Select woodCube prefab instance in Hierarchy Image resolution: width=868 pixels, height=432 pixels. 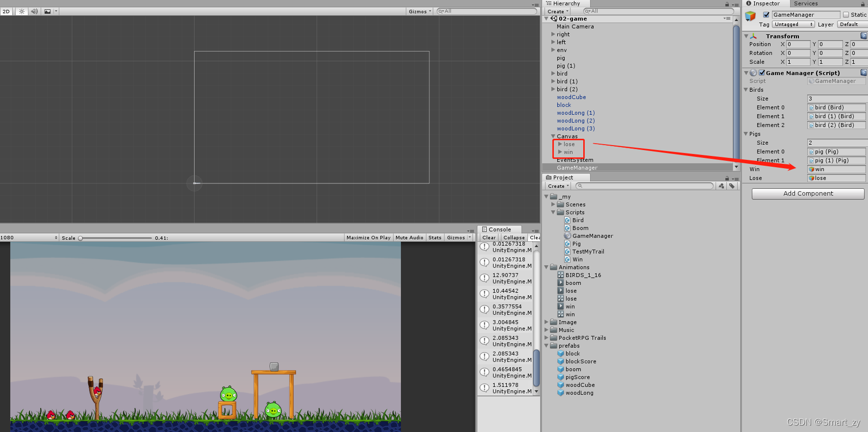click(x=571, y=97)
